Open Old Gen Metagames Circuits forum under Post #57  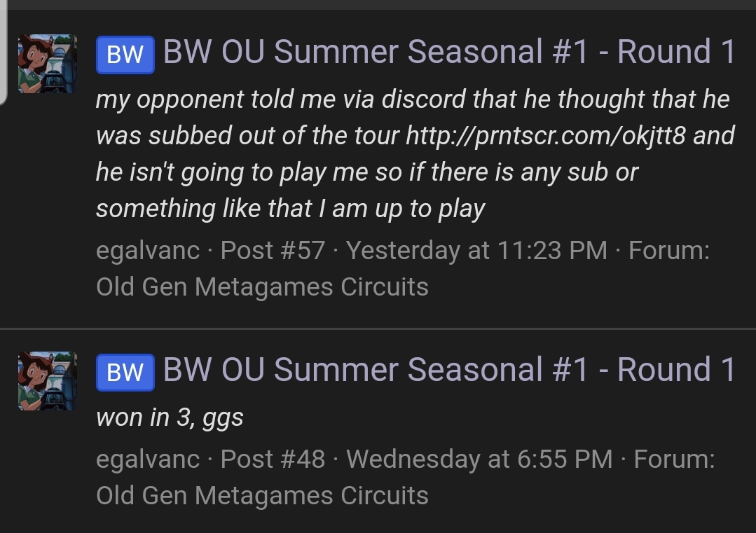262,286
